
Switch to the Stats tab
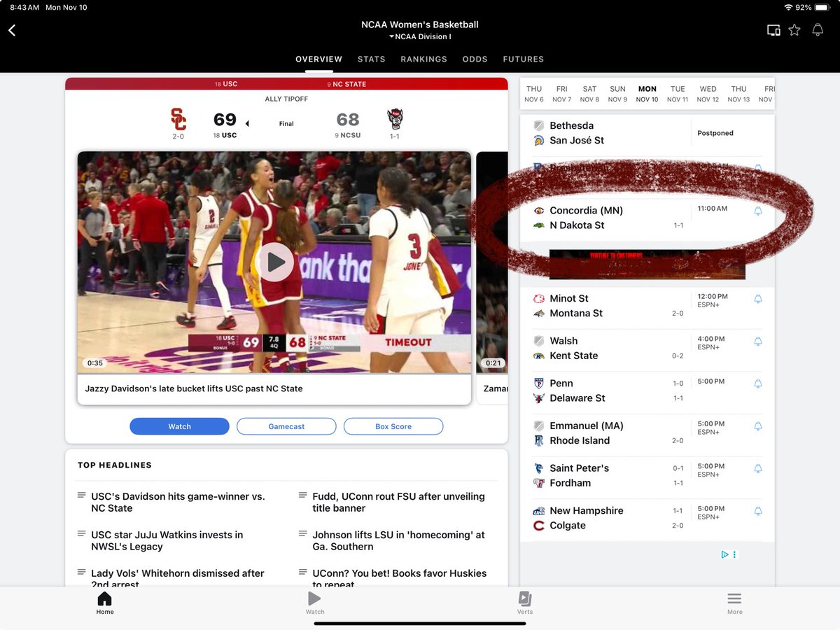point(372,59)
